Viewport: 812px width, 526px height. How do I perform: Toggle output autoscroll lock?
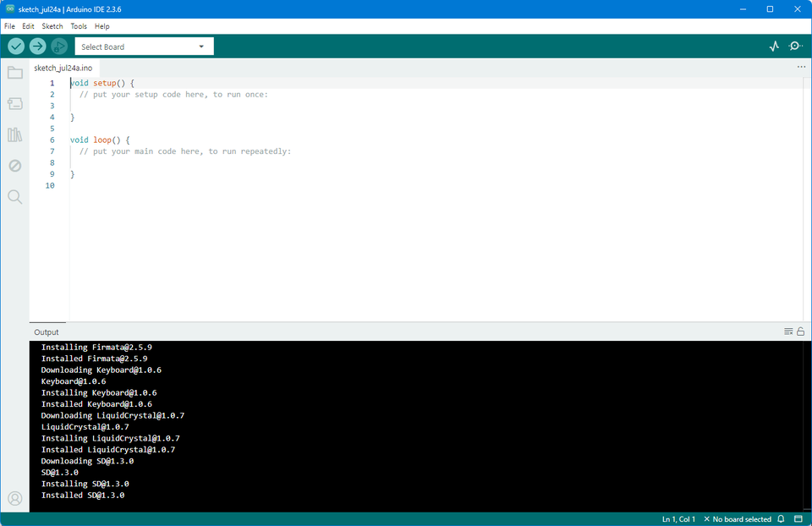point(800,331)
